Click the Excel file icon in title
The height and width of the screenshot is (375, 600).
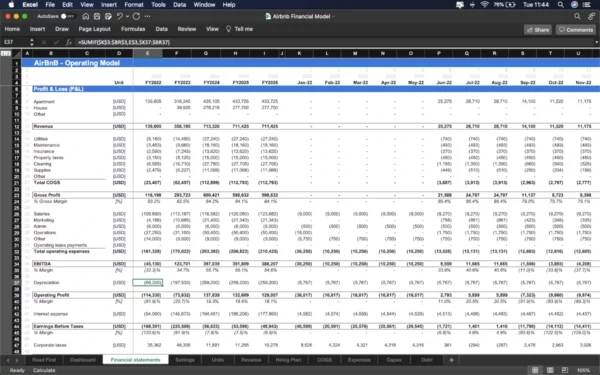point(268,16)
